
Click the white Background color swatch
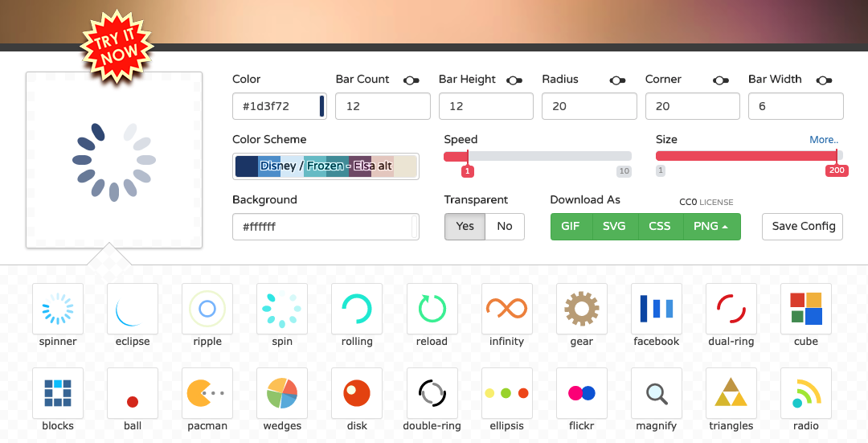415,227
